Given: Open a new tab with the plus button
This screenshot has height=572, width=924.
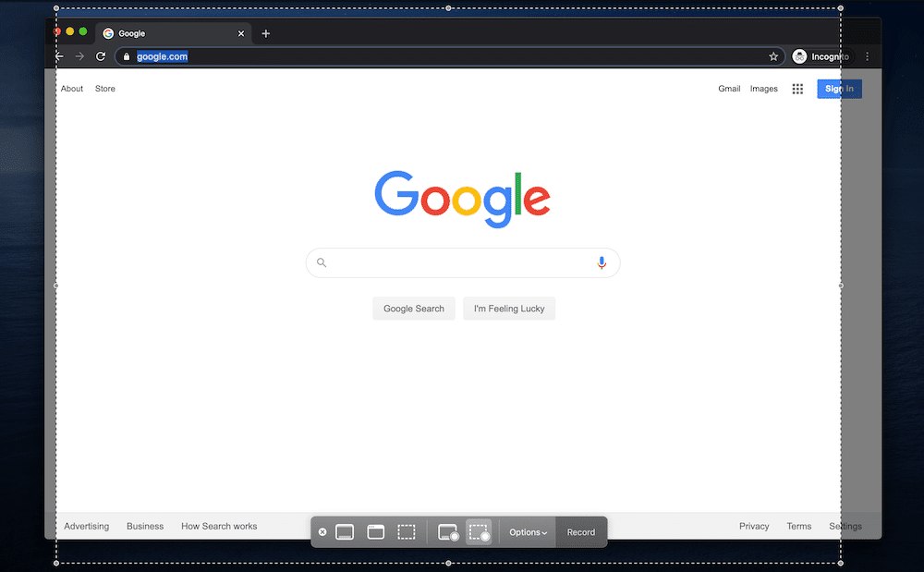Looking at the screenshot, I should tap(266, 33).
